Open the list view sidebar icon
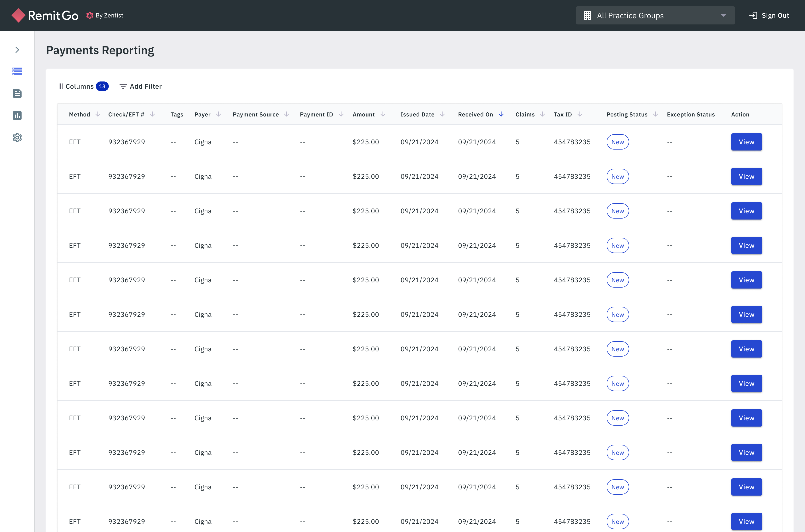The height and width of the screenshot is (532, 805). coord(17,71)
